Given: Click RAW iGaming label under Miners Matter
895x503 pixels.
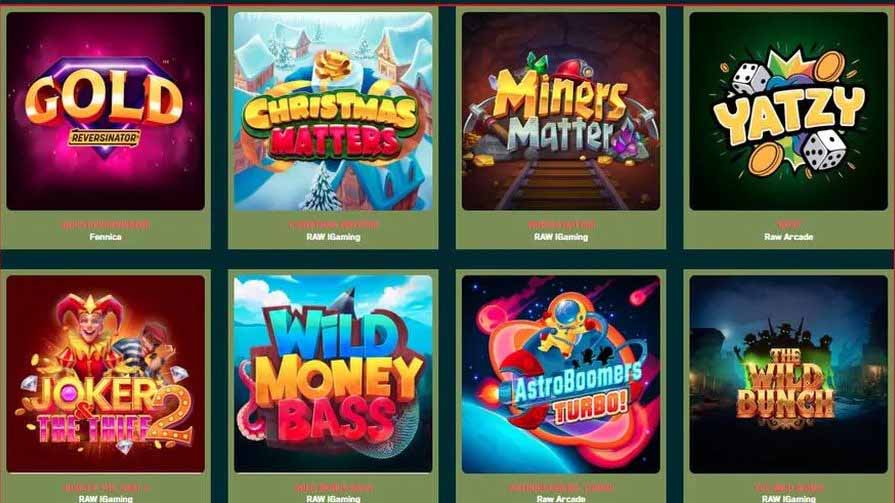Looking at the screenshot, I should pyautogui.click(x=561, y=236).
